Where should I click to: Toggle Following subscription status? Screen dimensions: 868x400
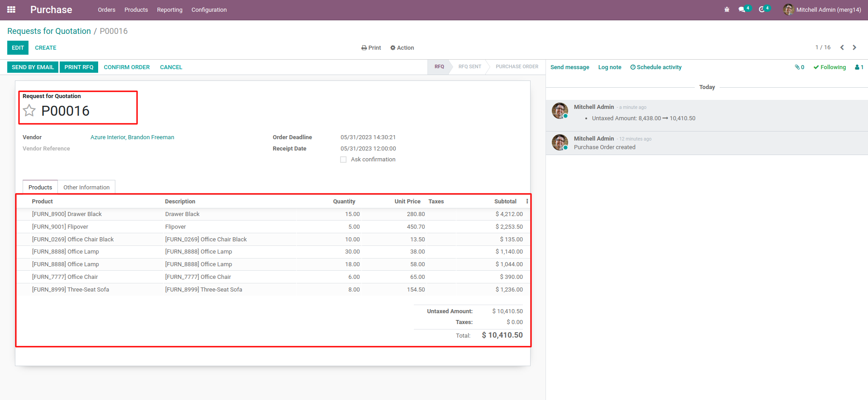[830, 67]
